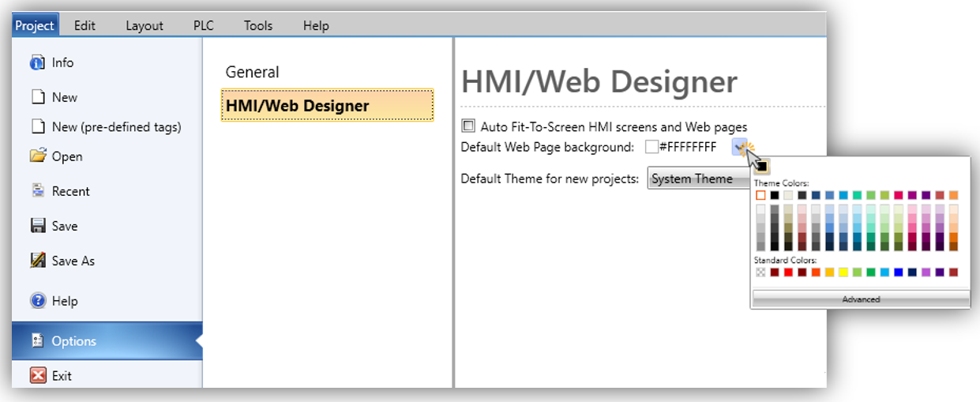Select the pure blue swatch in Standard Colors
Viewport: 980px width, 402px height.
899,272
